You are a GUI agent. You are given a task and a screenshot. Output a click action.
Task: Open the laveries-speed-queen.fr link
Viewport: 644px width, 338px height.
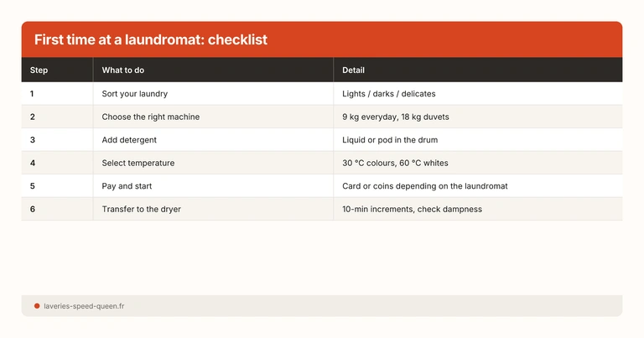(84, 306)
